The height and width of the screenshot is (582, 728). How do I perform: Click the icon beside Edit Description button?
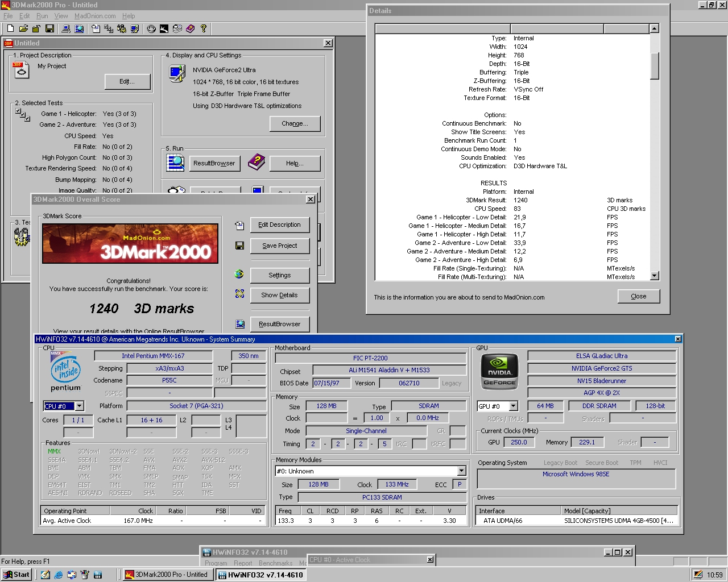click(239, 226)
